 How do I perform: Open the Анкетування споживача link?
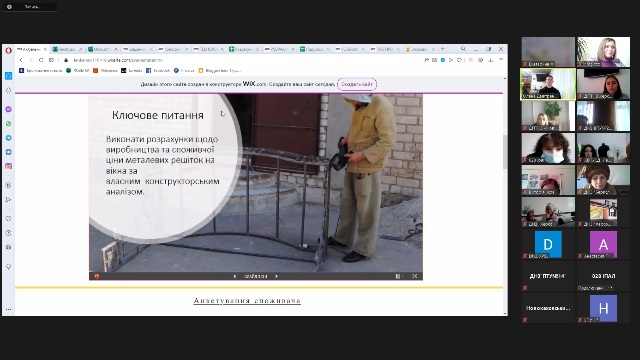click(247, 301)
